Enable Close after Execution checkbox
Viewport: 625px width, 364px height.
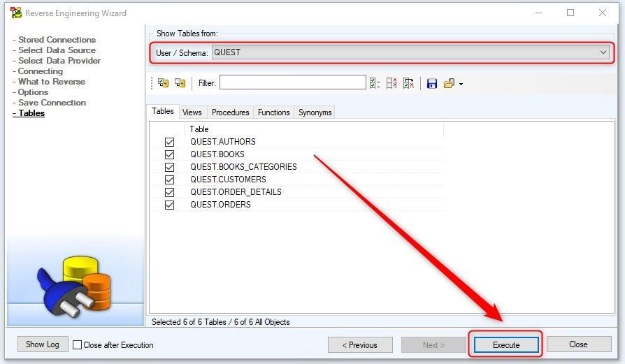(78, 345)
